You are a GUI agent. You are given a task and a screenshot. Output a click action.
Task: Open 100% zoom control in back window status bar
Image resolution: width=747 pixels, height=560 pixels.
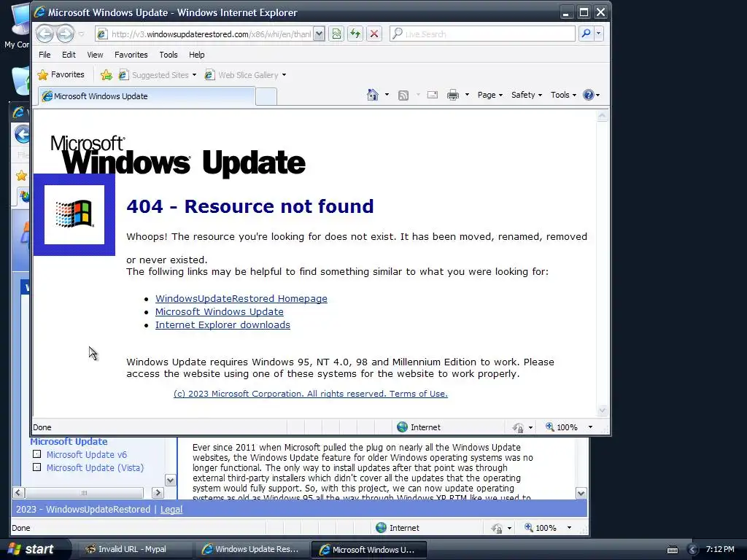[541, 528]
